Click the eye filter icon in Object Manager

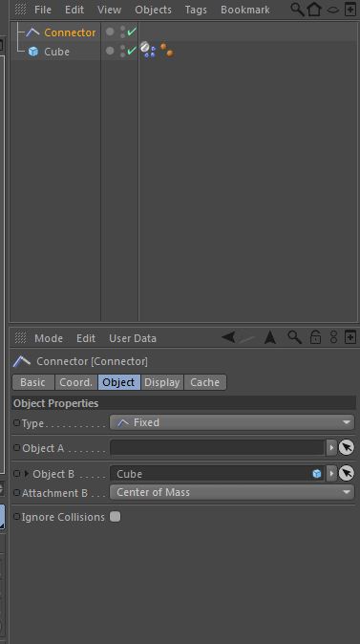pyautogui.click(x=333, y=10)
